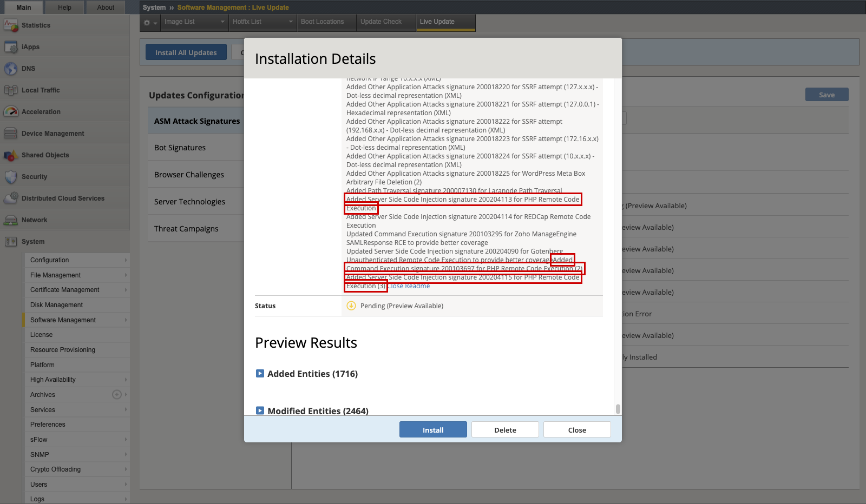
Task: Open the About tab
Action: [106, 7]
